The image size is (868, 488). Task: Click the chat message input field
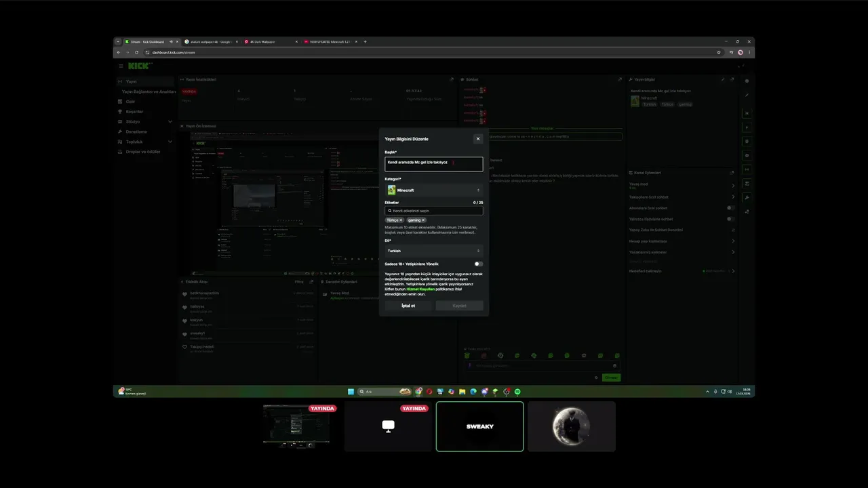[x=542, y=366]
